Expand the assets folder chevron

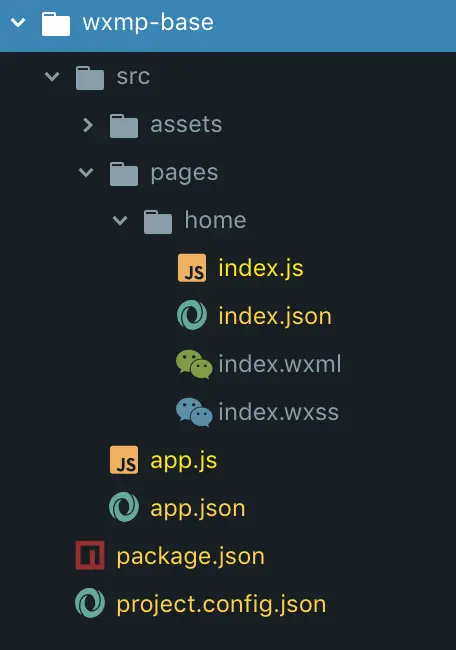point(88,125)
